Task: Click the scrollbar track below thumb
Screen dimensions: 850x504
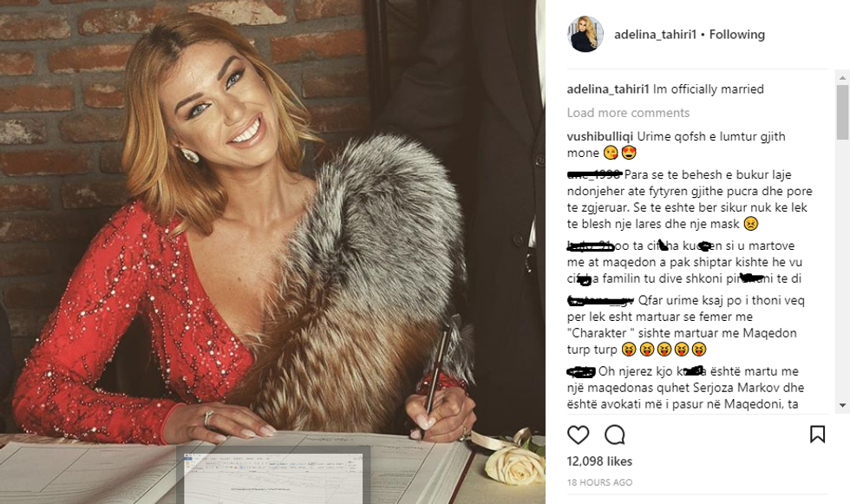Action: pyautogui.click(x=842, y=269)
